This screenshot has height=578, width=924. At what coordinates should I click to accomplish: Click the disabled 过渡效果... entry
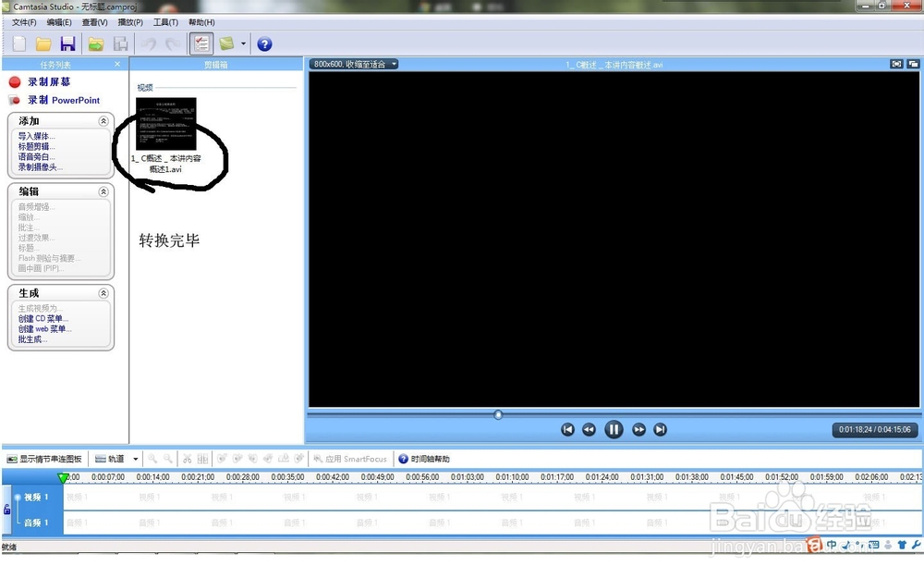tap(36, 238)
